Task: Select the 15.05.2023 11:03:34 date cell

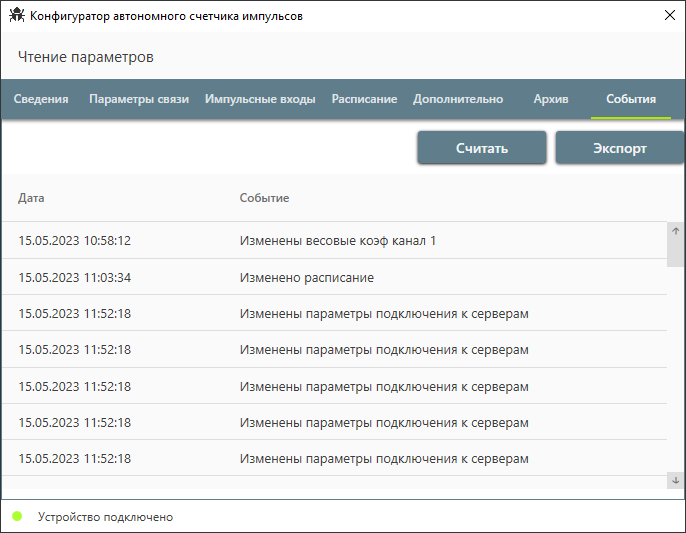Action: pyautogui.click(x=75, y=277)
